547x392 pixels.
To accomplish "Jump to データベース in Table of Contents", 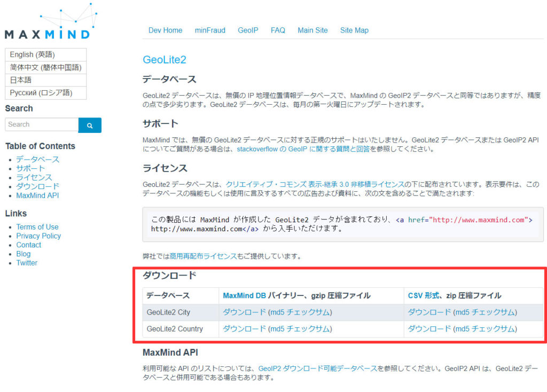I will click(x=38, y=159).
